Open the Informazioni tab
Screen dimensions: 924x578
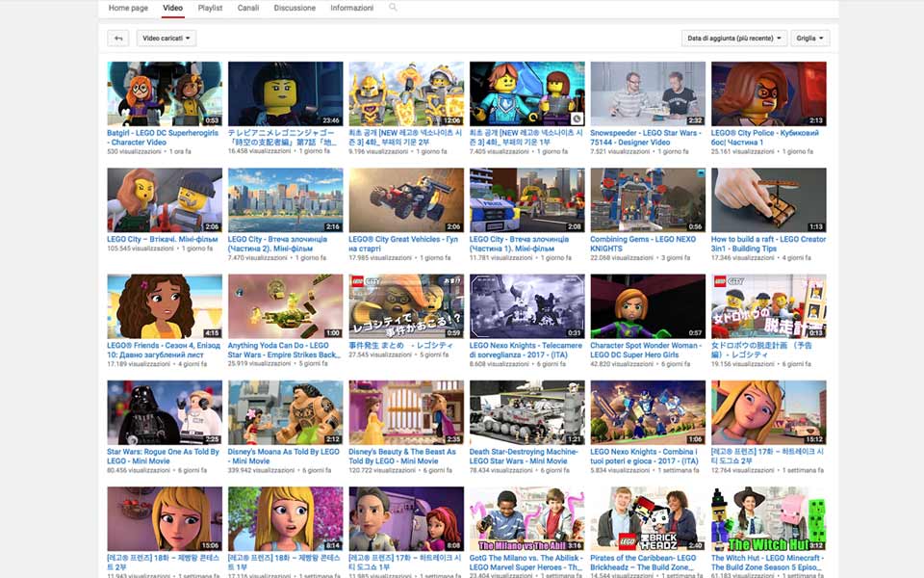pos(351,8)
